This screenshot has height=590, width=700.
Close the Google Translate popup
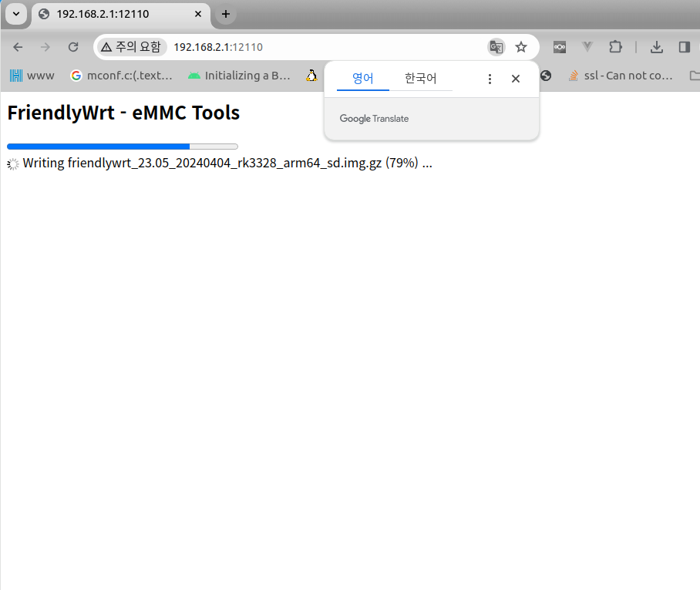coord(515,79)
